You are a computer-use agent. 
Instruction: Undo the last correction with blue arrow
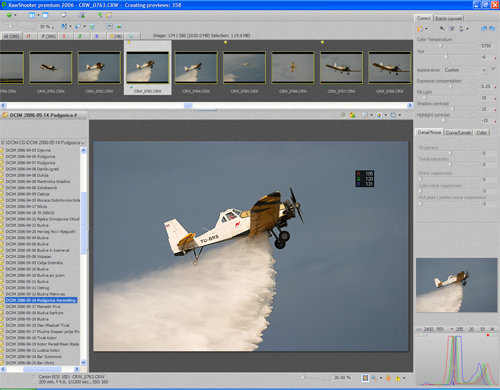click(x=484, y=29)
